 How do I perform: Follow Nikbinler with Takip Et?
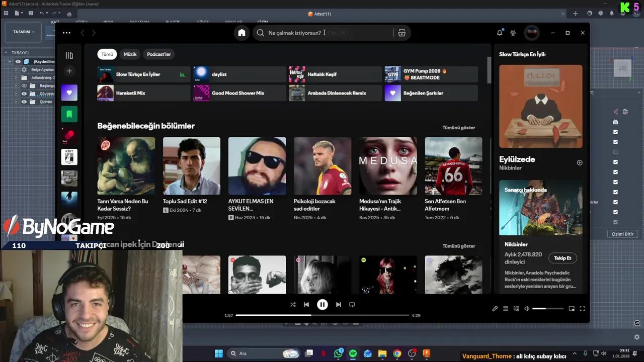[562, 258]
